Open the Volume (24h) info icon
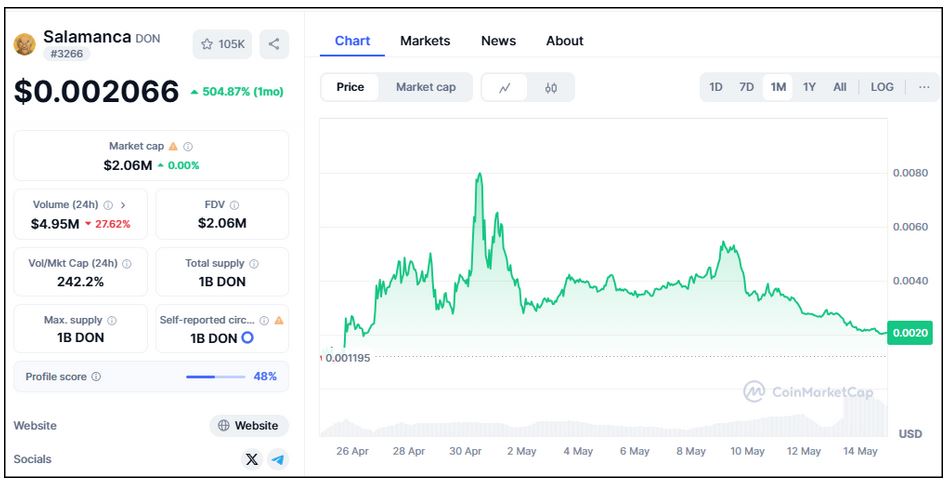 [x=108, y=205]
